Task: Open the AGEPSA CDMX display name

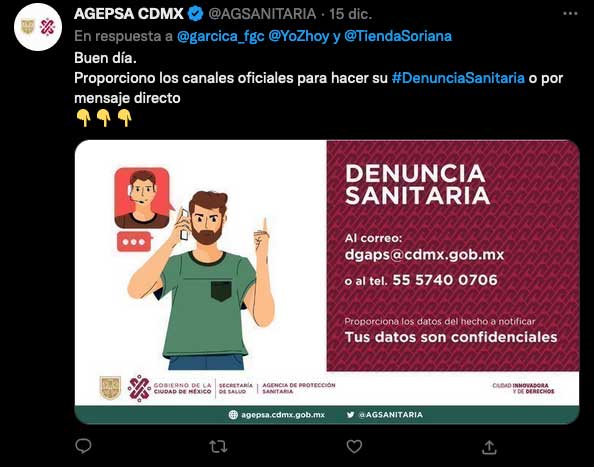Action: click(x=129, y=14)
